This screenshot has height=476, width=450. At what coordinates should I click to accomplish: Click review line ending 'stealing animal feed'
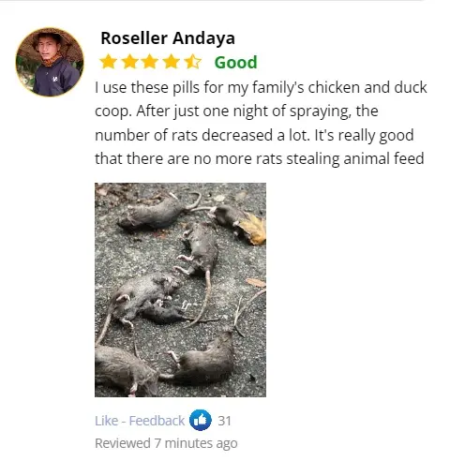[260, 158]
